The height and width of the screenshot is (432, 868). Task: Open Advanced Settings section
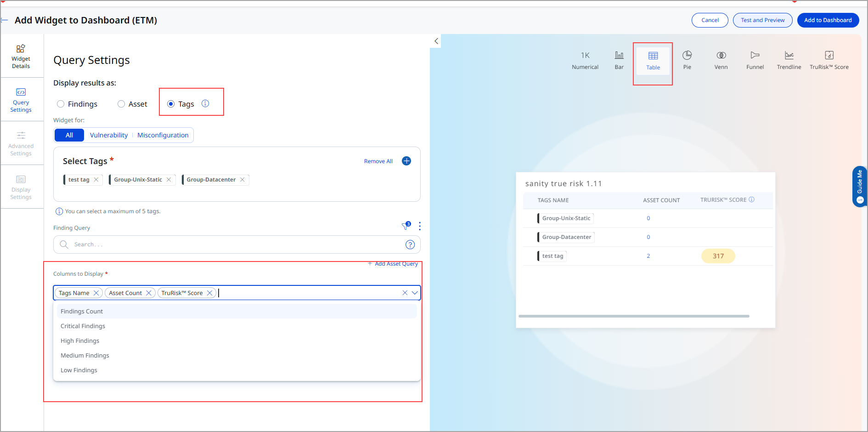[21, 144]
